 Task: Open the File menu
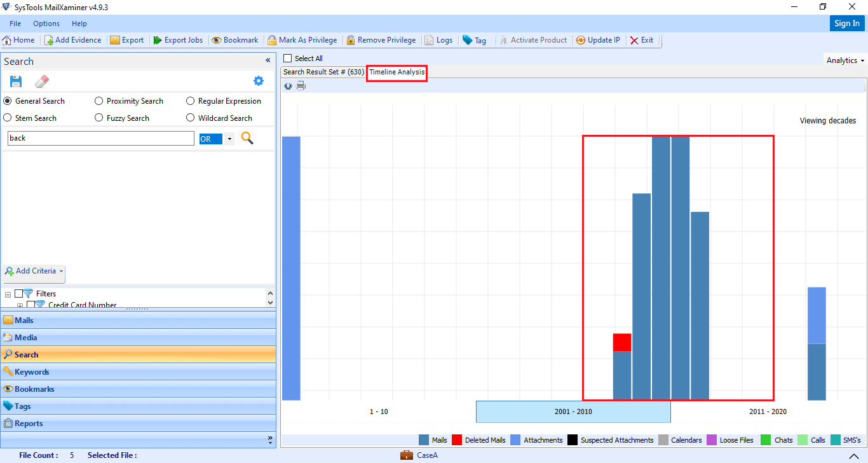[15, 24]
